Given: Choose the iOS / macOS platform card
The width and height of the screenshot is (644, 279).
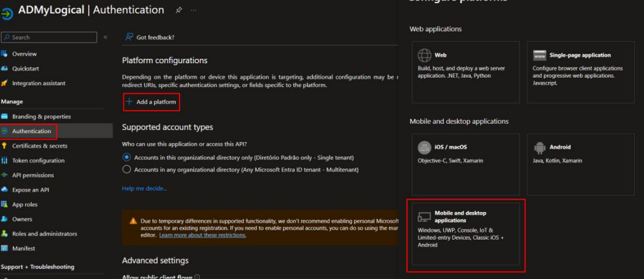Looking at the screenshot, I should (466, 164).
